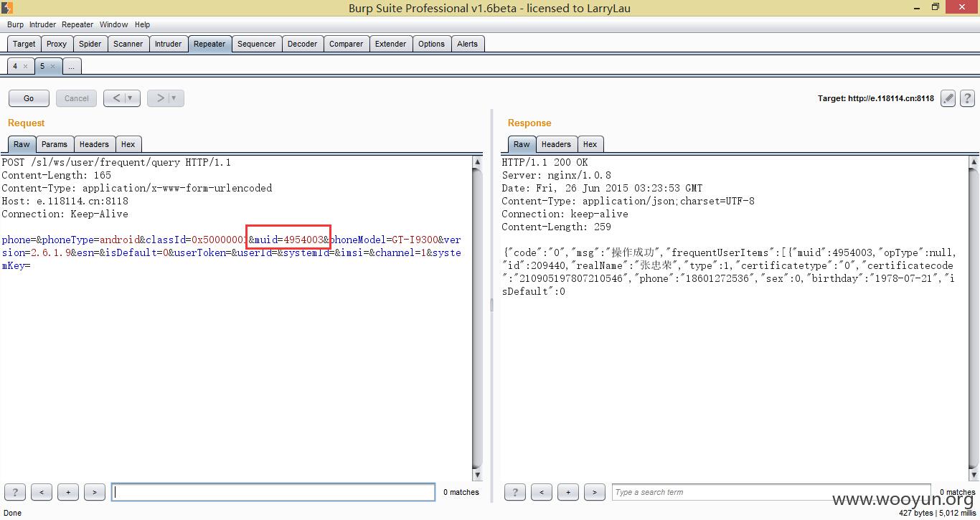
Task: Click the HTTP/1.1 200 OK status line
Action: (545, 163)
